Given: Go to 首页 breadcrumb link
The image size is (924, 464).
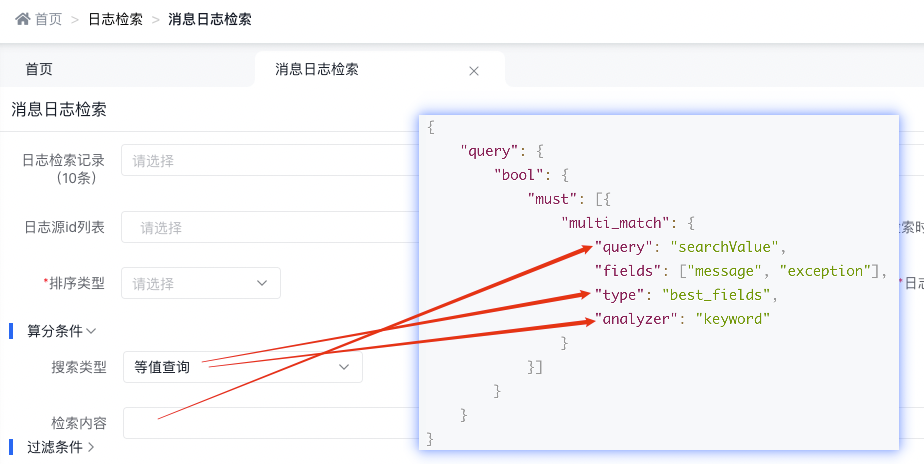Looking at the screenshot, I should tap(48, 19).
